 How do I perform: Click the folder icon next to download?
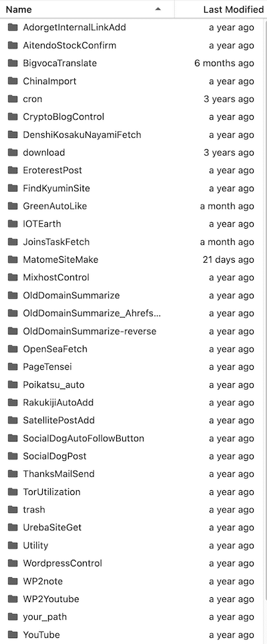(x=13, y=152)
